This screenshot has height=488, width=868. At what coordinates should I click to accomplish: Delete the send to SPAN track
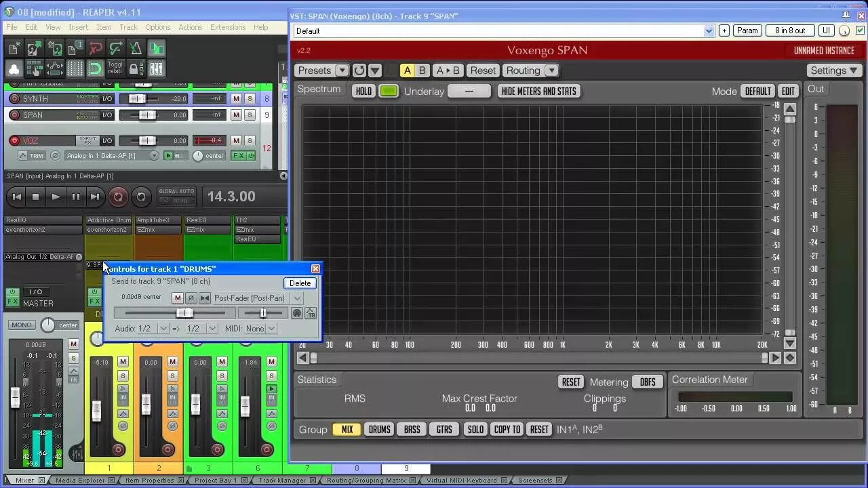click(300, 283)
